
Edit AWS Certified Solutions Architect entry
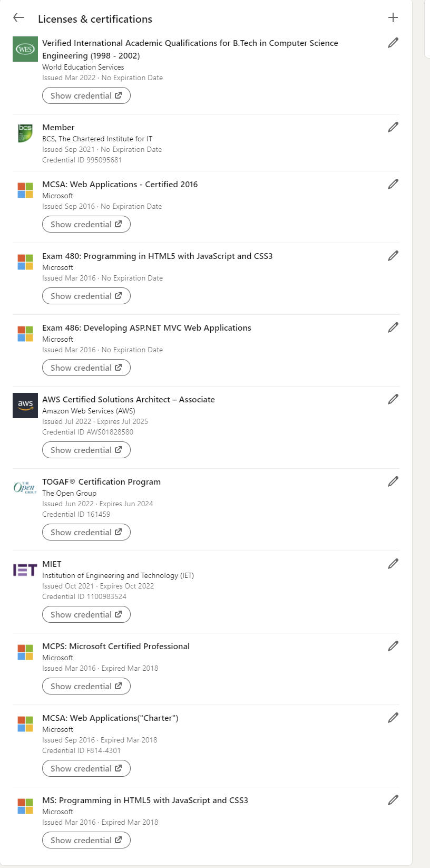click(393, 399)
